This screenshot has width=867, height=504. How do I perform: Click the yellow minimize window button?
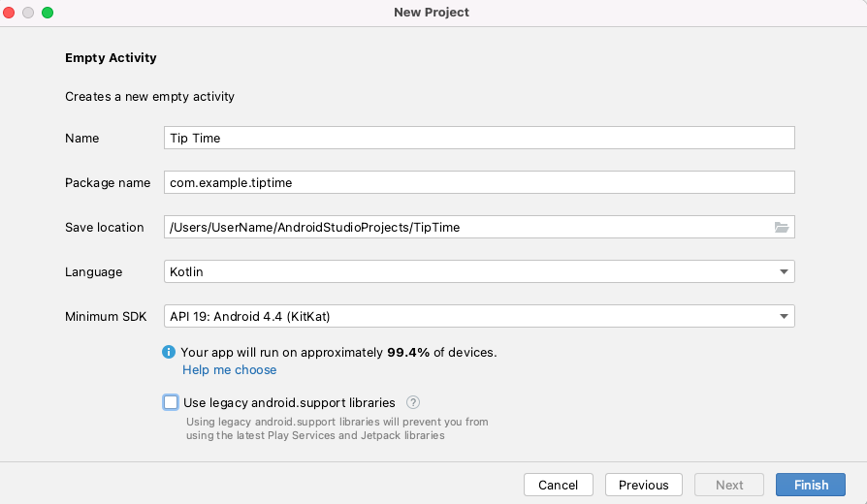pos(28,13)
